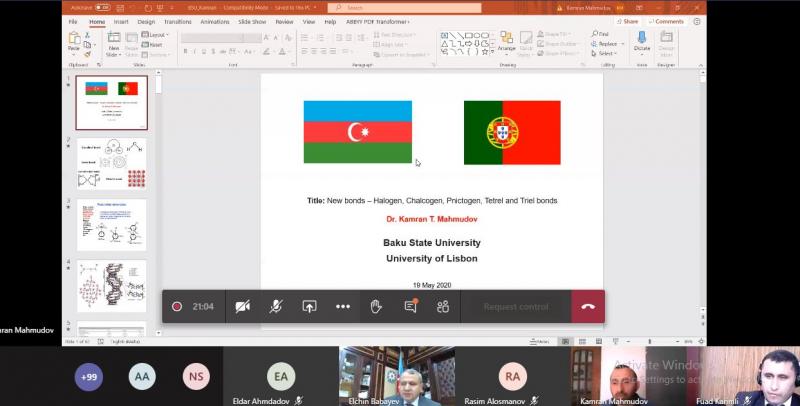Switch to Slide Sorter view icon

(x=582, y=341)
